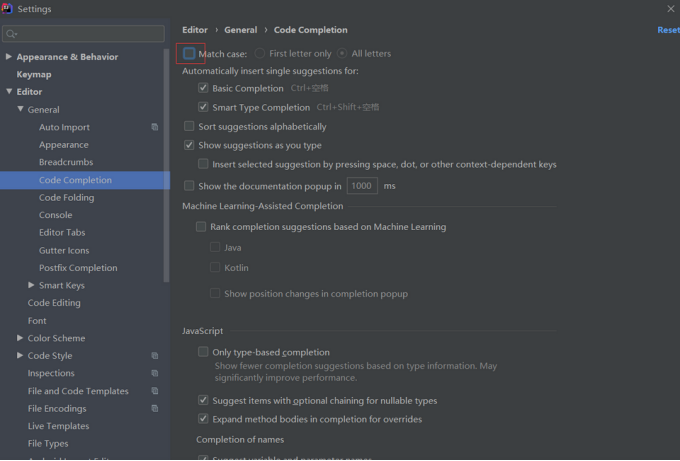Open File and Code Templates settings
Screen dimensions: 680x461
78,391
